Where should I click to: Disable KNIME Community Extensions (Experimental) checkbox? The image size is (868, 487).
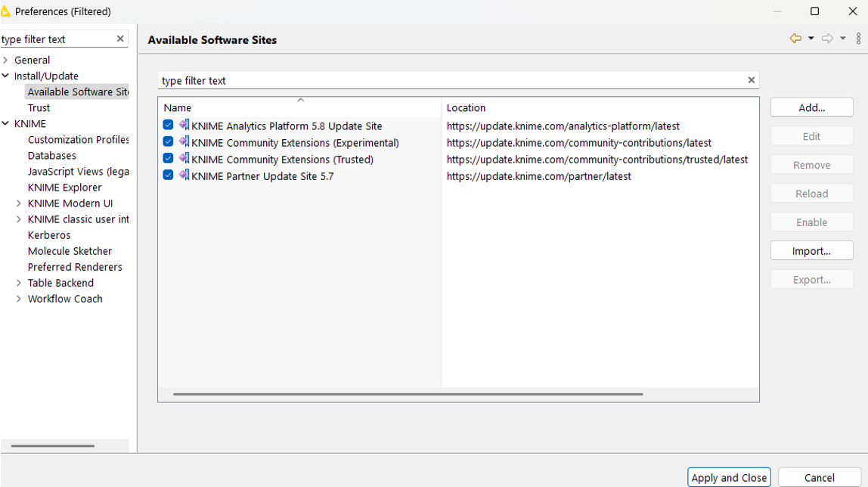(168, 142)
